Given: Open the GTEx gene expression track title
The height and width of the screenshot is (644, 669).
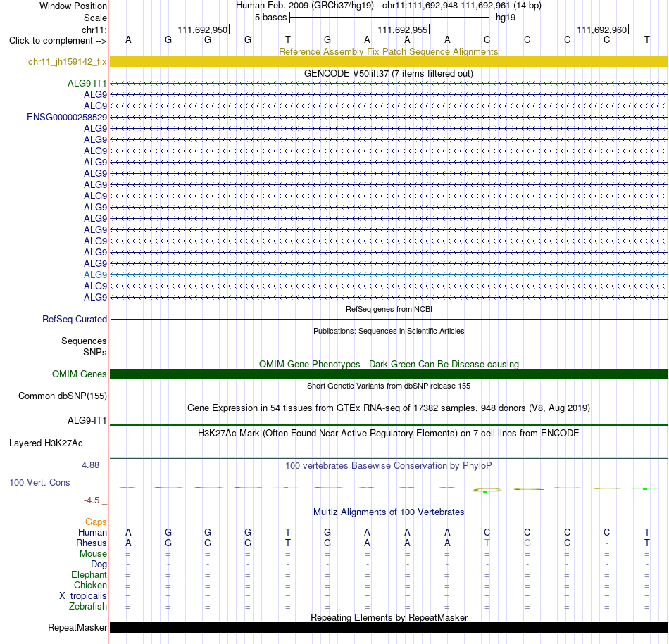Looking at the screenshot, I should click(389, 408).
